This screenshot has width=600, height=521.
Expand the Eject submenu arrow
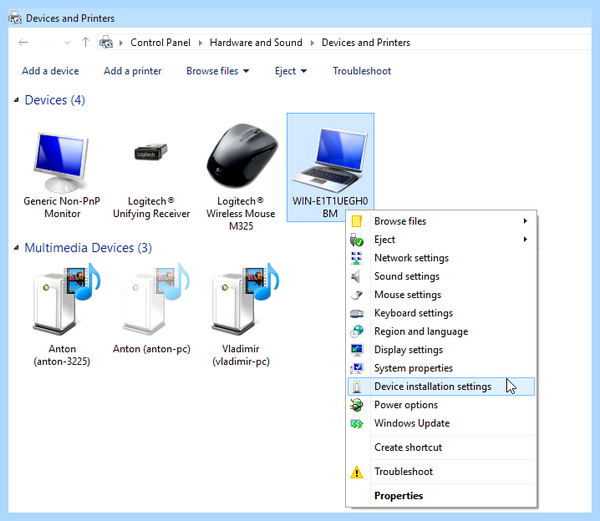(x=525, y=239)
